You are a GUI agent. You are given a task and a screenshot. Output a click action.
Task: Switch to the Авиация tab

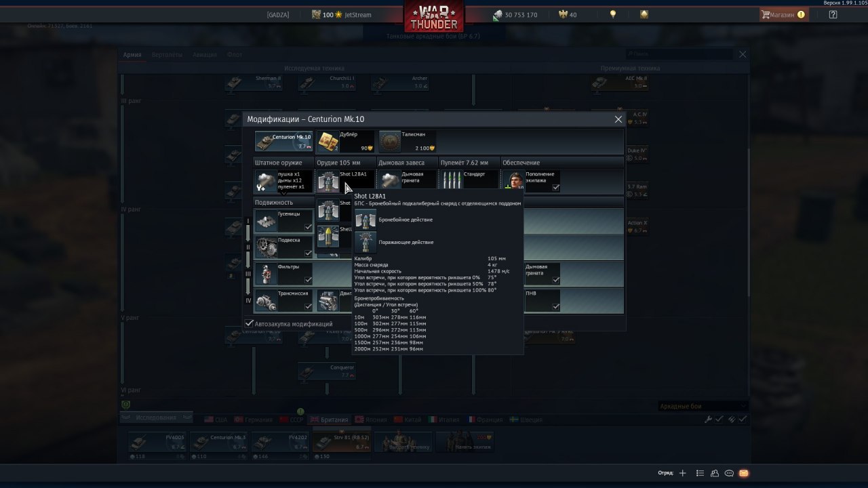[205, 55]
